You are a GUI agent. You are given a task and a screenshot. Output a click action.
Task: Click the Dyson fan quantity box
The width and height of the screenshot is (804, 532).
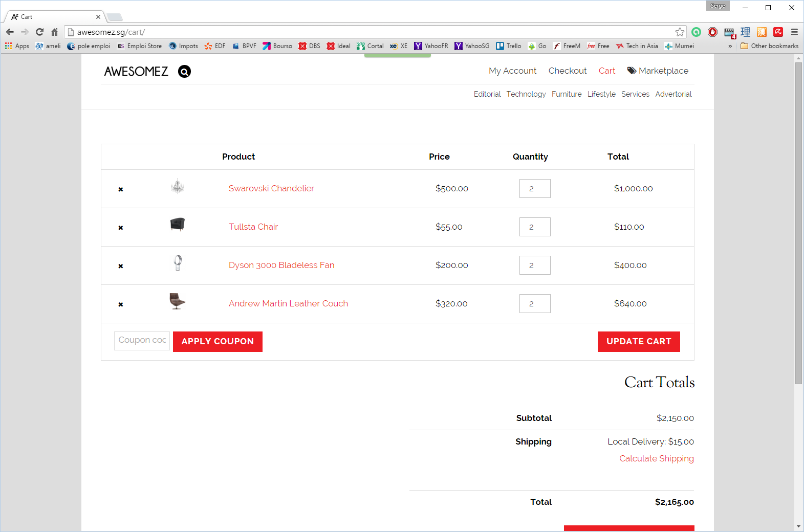point(535,265)
